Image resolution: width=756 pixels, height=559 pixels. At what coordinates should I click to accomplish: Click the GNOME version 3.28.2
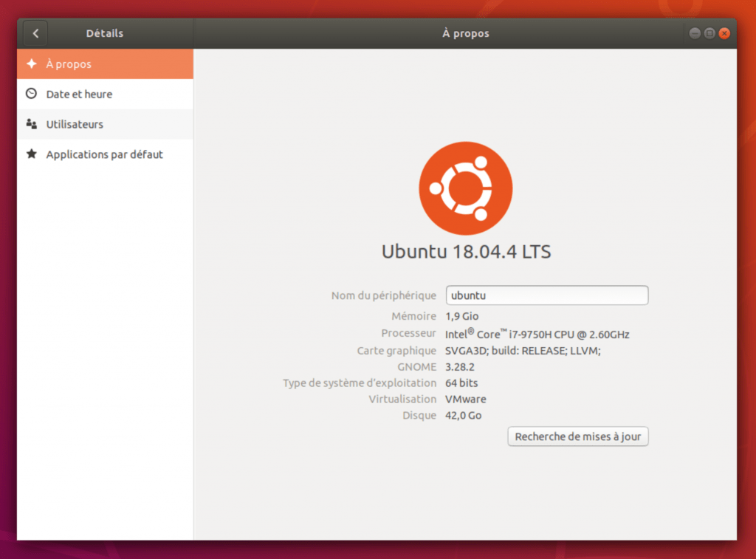(459, 367)
